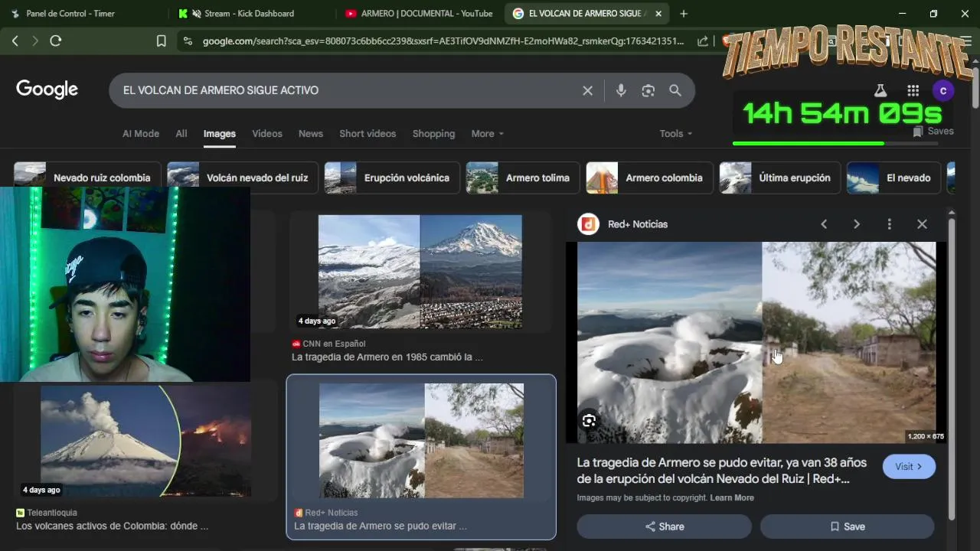Click the Share button in the preview panel
Viewport: 980px width, 551px height.
point(664,527)
